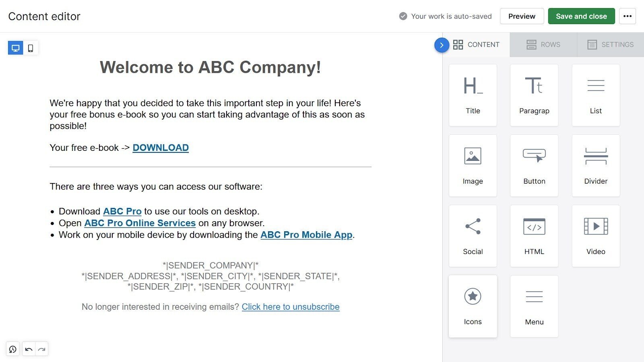Screen dimensions: 644x362
Task: Select the Button content block
Action: [534, 165]
